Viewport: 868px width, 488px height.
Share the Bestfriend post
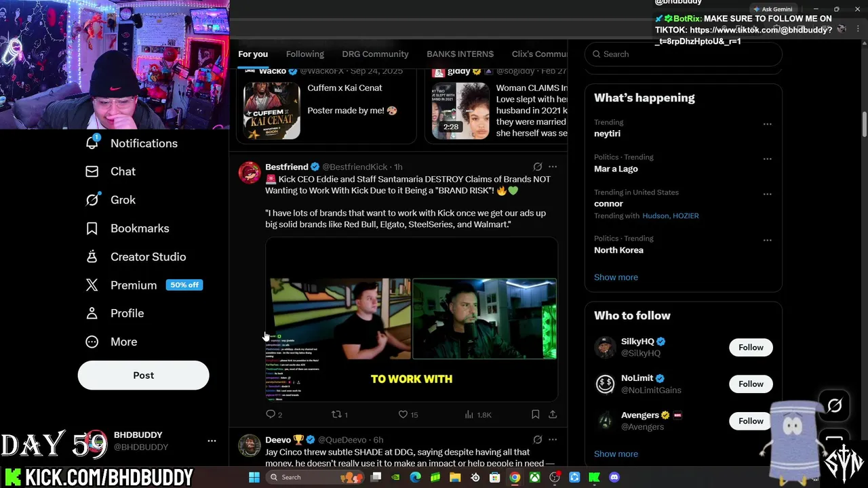coord(553,414)
